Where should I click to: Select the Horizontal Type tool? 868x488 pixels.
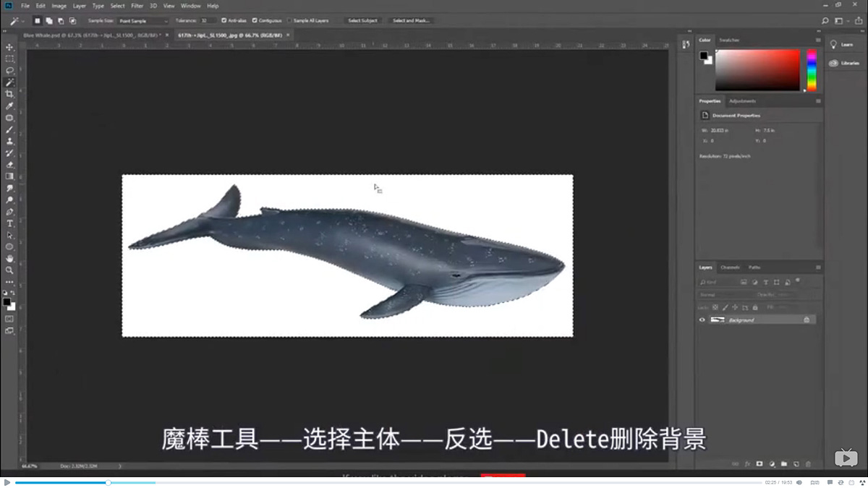tap(9, 223)
